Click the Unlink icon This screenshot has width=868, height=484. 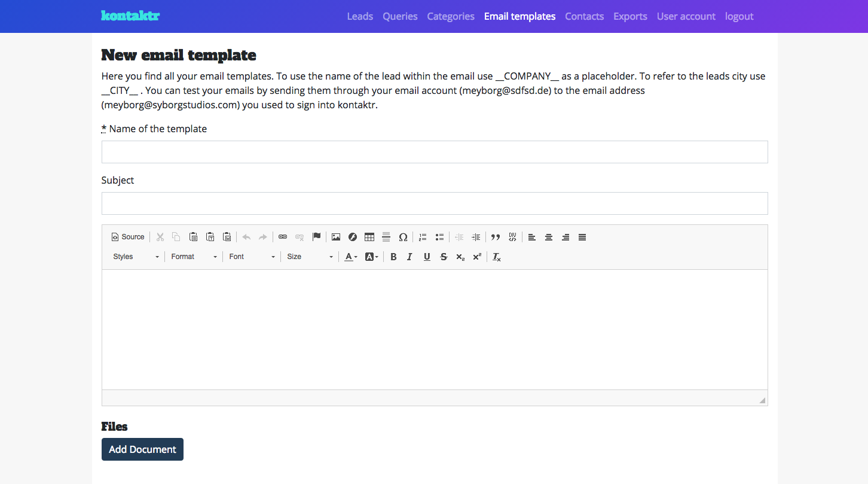coord(299,237)
